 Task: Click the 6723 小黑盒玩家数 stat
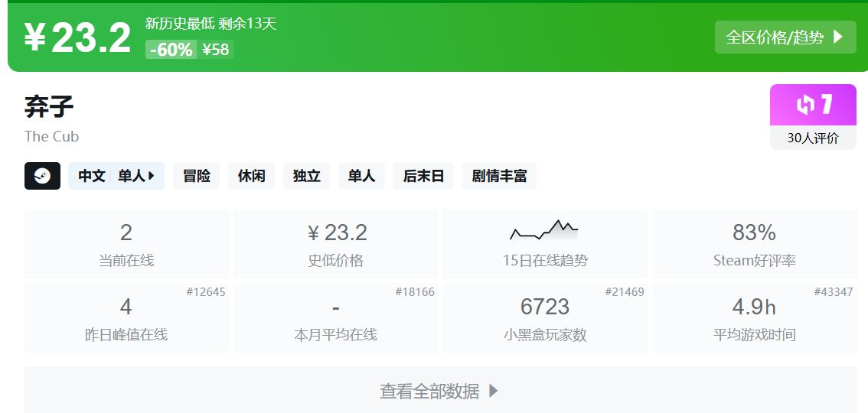545,318
